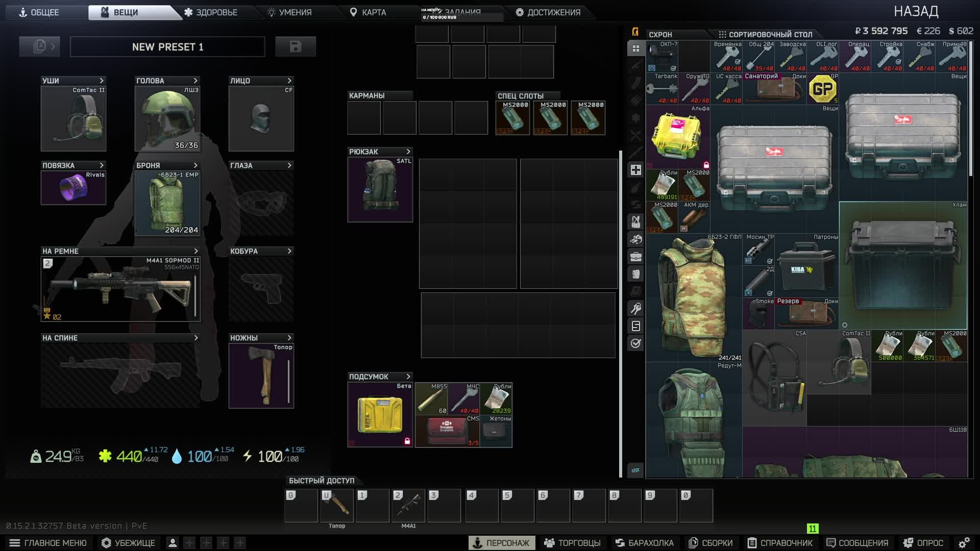Select the tactical vest stash filter
This screenshot has height=551, width=980.
pyautogui.click(x=635, y=222)
